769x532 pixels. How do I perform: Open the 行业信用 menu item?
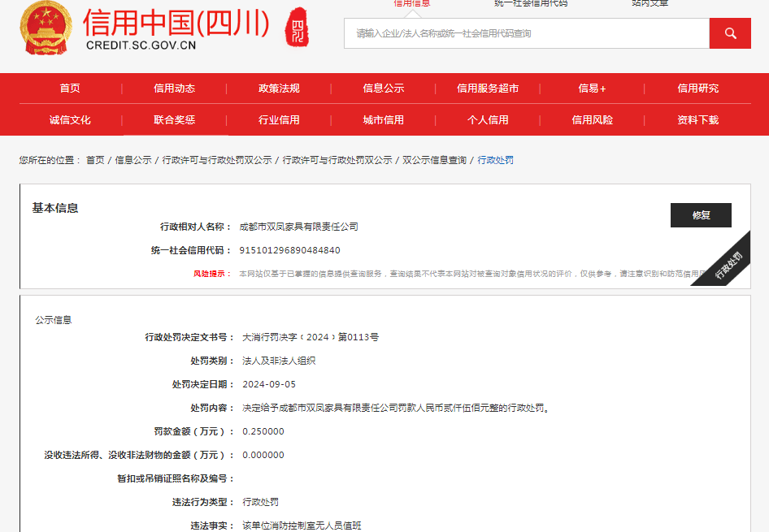pos(279,120)
